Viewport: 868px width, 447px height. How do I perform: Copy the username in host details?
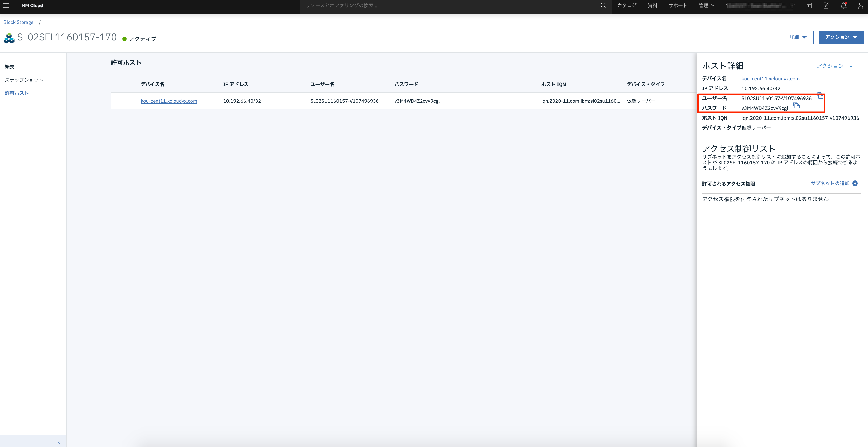pos(820,96)
